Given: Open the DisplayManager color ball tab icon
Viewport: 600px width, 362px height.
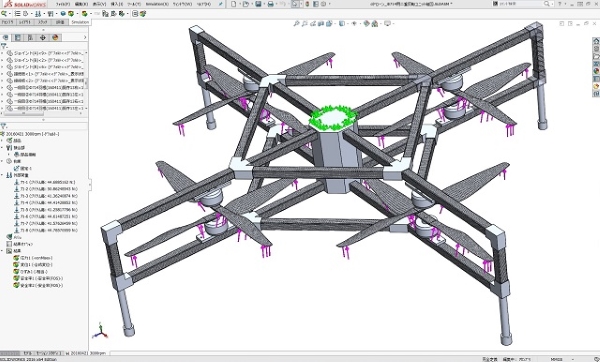Looking at the screenshot, I should click(x=55, y=38).
